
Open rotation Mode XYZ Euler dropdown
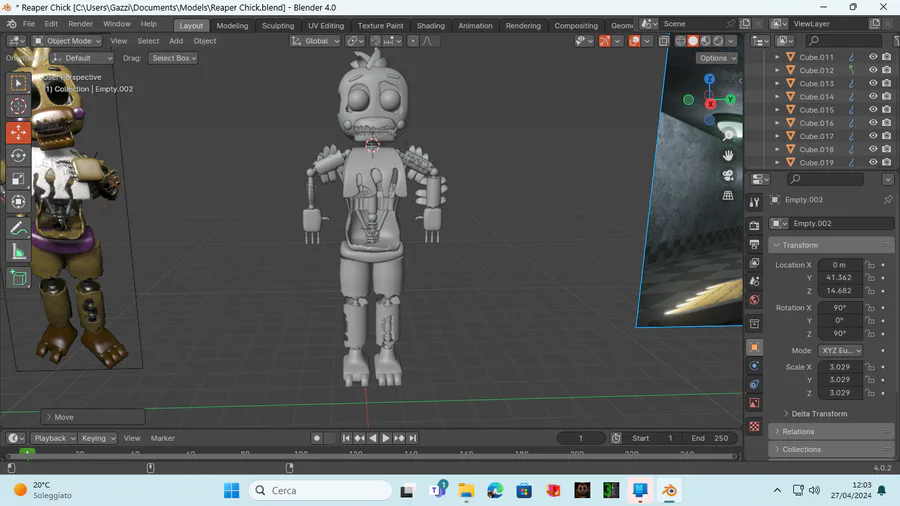pyautogui.click(x=841, y=351)
